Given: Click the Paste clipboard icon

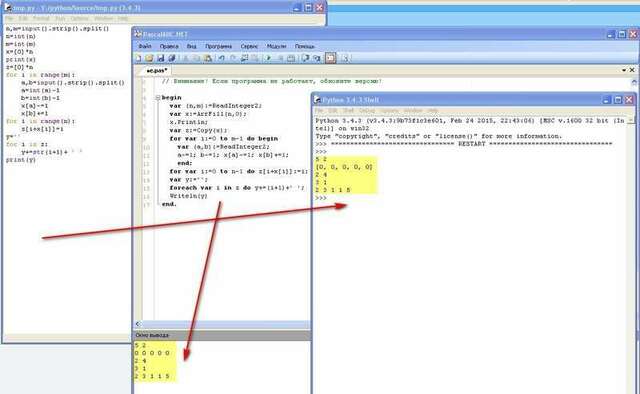Looking at the screenshot, I should pyautogui.click(x=208, y=58).
